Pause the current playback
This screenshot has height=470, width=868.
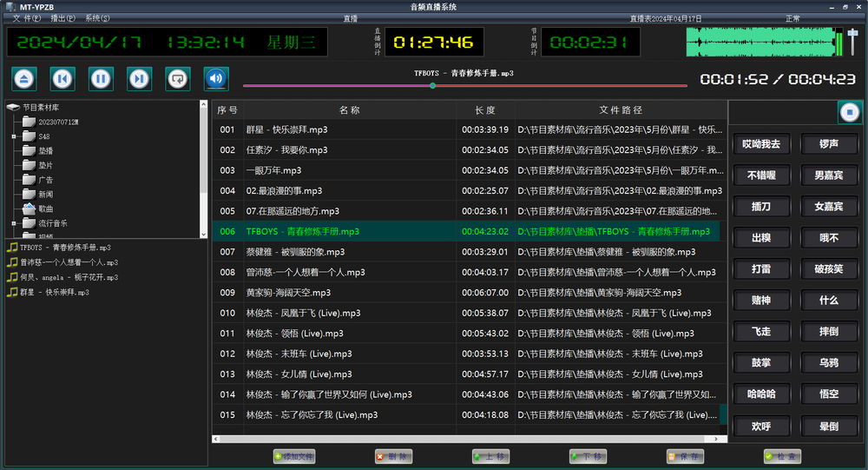tap(101, 79)
